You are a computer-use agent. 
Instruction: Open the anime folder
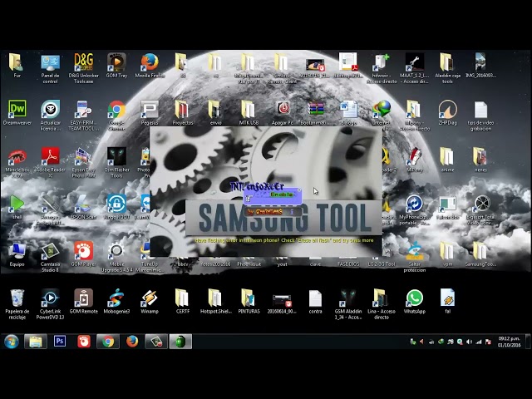(x=447, y=160)
